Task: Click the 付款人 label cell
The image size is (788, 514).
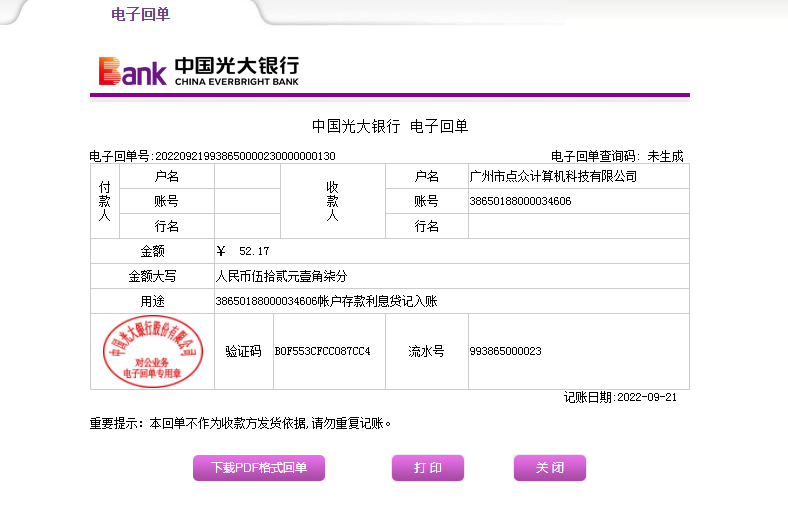Action: click(x=105, y=201)
